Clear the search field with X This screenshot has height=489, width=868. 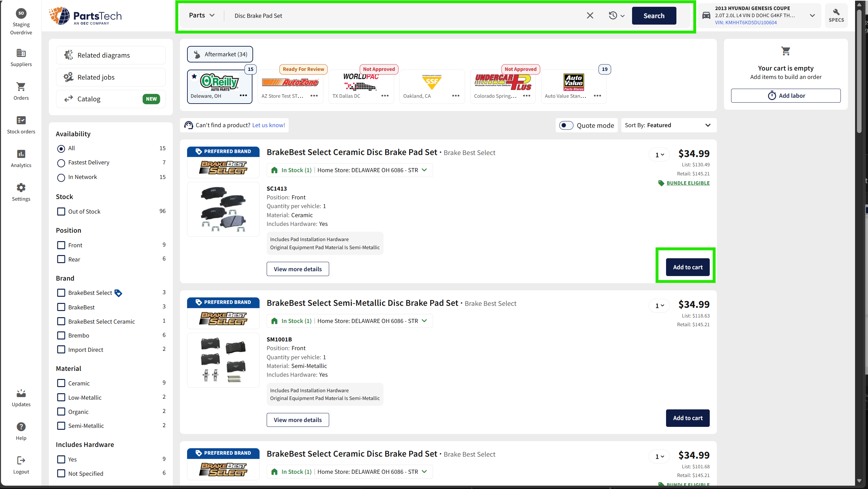(x=590, y=16)
